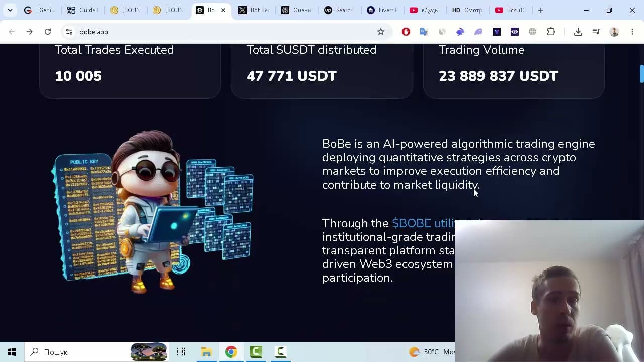This screenshot has height=362, width=644.
Task: Open the Extensions puzzle menu
Action: (551, 32)
